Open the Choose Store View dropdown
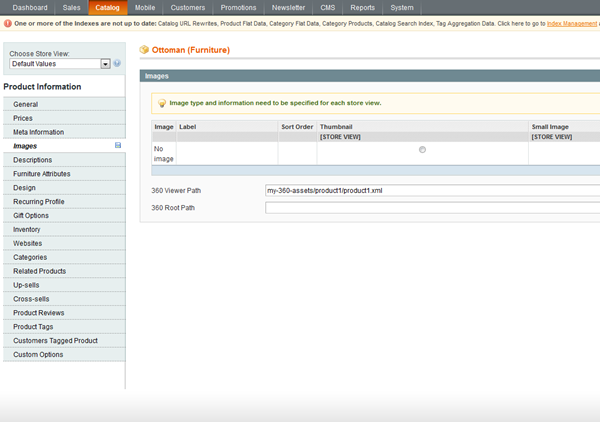Image resolution: width=600 pixels, height=422 pixels. [x=59, y=64]
